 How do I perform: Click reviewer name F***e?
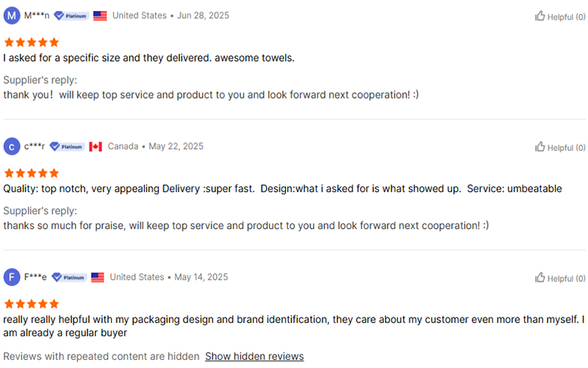pos(35,277)
